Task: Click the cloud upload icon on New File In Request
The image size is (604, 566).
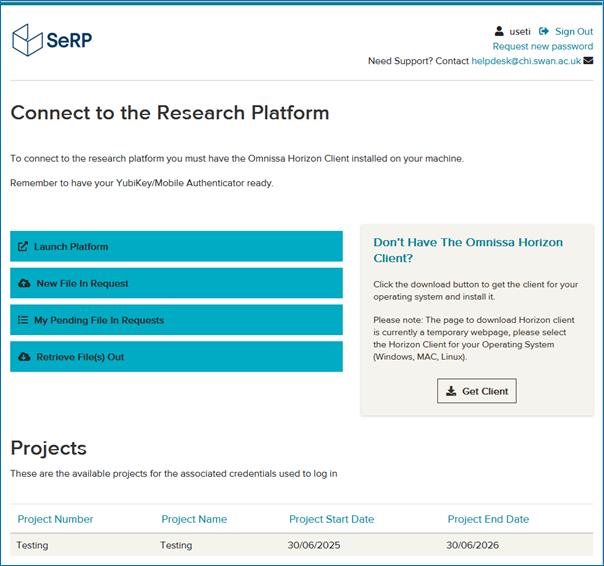Action: coord(24,283)
